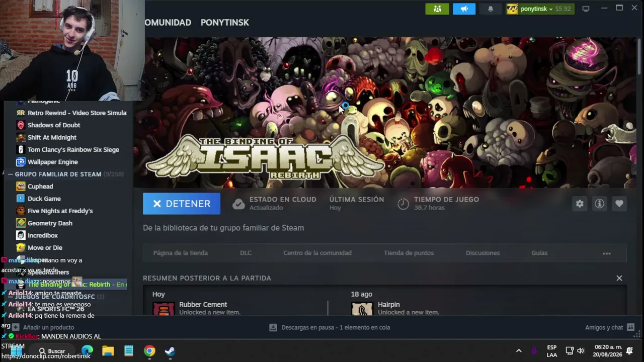Click the Wallpaper Engine icon
The image size is (644, 362).
pos(21,162)
